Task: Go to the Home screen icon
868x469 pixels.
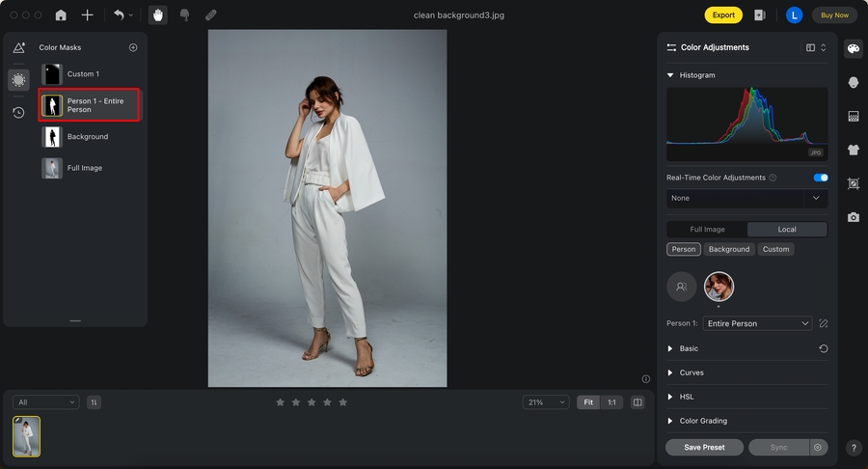Action: tap(61, 15)
